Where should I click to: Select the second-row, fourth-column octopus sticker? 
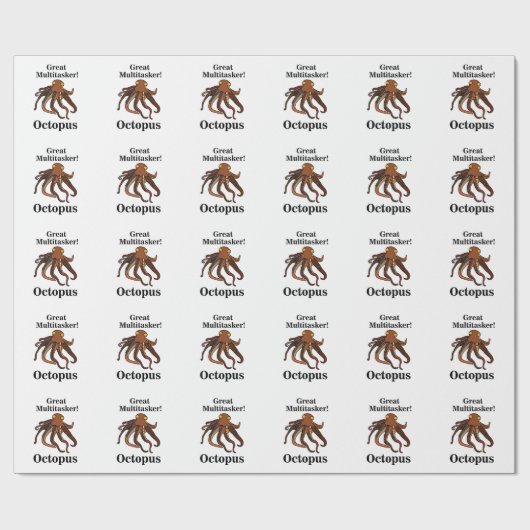[306, 180]
